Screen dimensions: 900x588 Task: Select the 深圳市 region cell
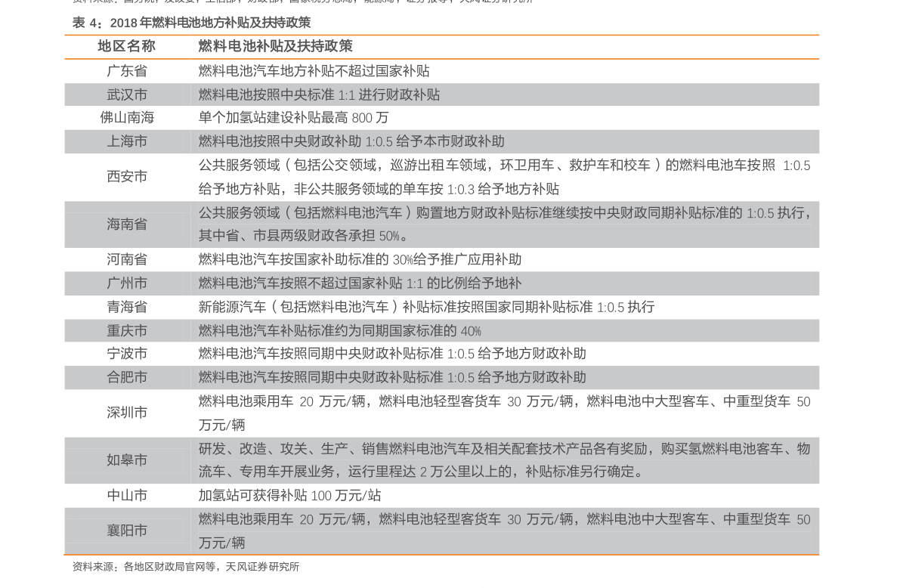[x=127, y=413]
